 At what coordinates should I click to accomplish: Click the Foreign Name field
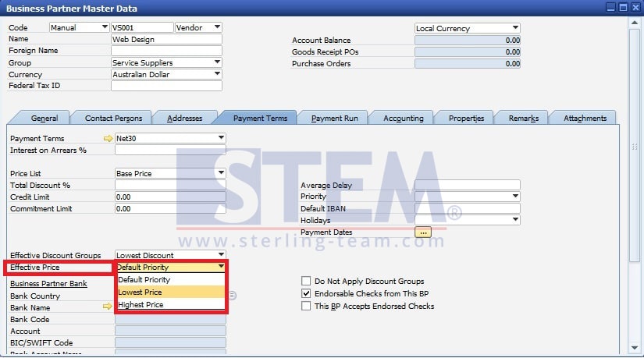(166, 51)
